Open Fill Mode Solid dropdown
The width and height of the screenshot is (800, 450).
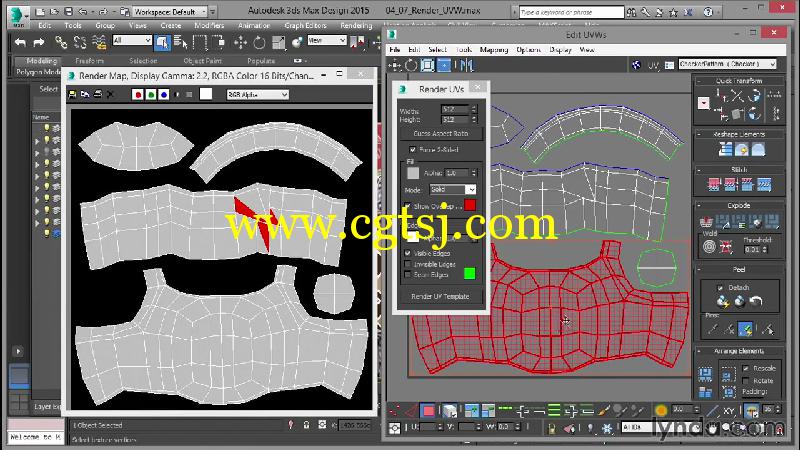tap(453, 189)
